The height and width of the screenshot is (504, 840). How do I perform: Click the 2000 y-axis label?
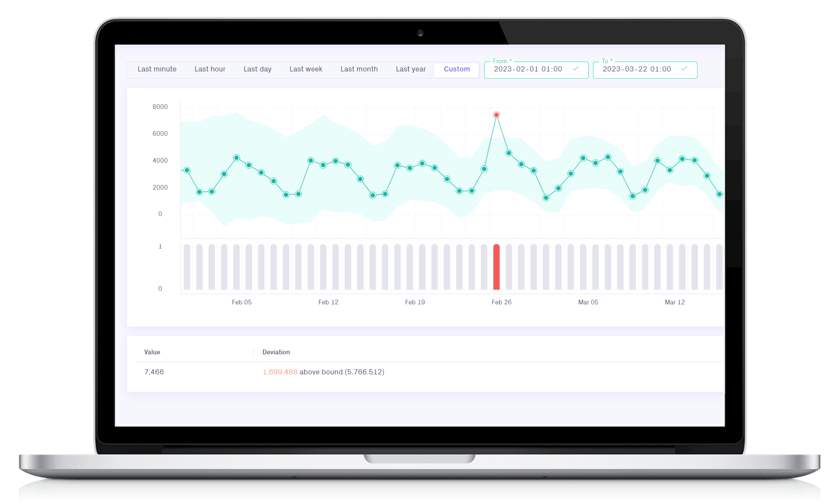[x=160, y=187]
